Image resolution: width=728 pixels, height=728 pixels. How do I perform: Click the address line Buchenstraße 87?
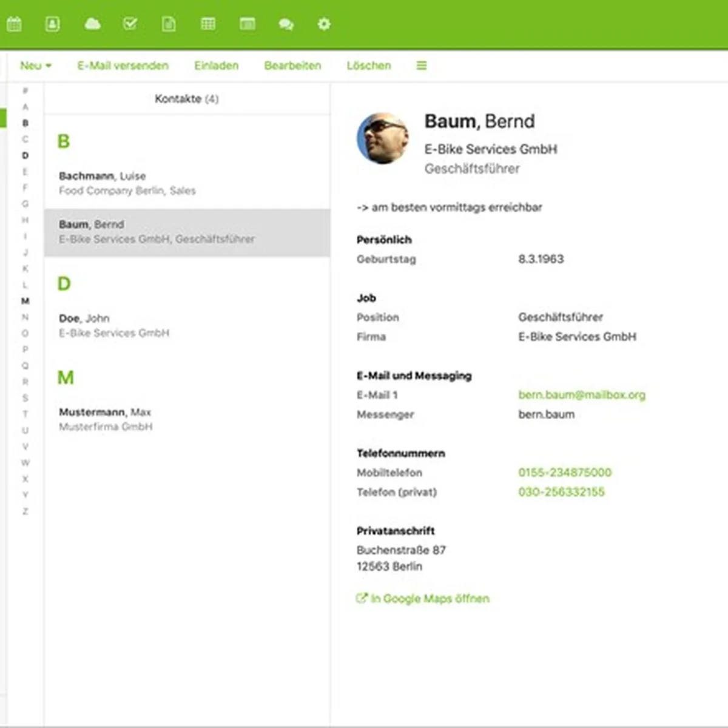tap(401, 550)
